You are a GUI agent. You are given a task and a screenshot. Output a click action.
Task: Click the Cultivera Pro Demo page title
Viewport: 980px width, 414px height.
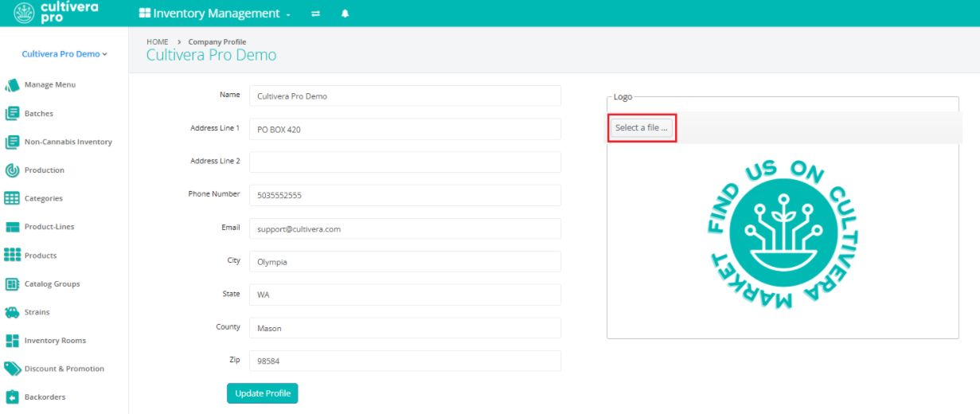(212, 55)
